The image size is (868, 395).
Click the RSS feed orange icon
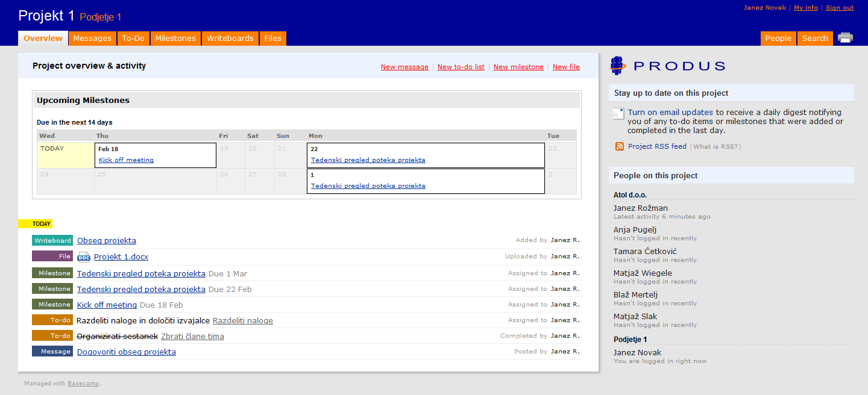(619, 146)
